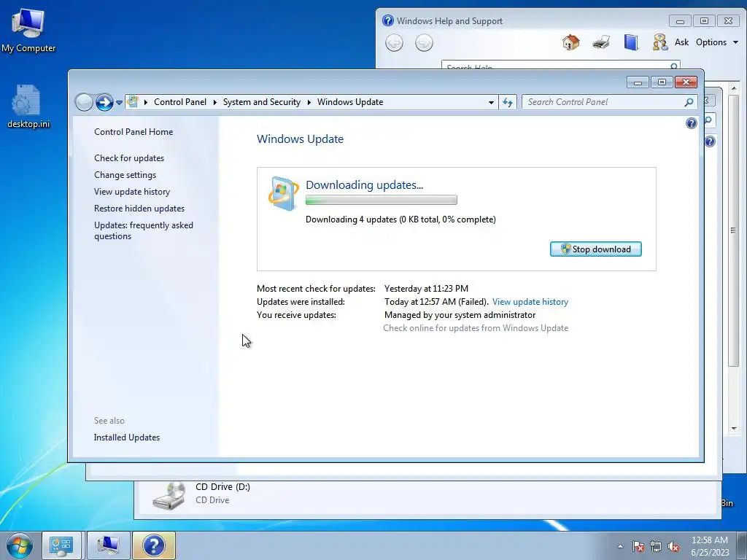Image resolution: width=747 pixels, height=560 pixels.
Task: Select Restore hidden updates
Action: (139, 208)
